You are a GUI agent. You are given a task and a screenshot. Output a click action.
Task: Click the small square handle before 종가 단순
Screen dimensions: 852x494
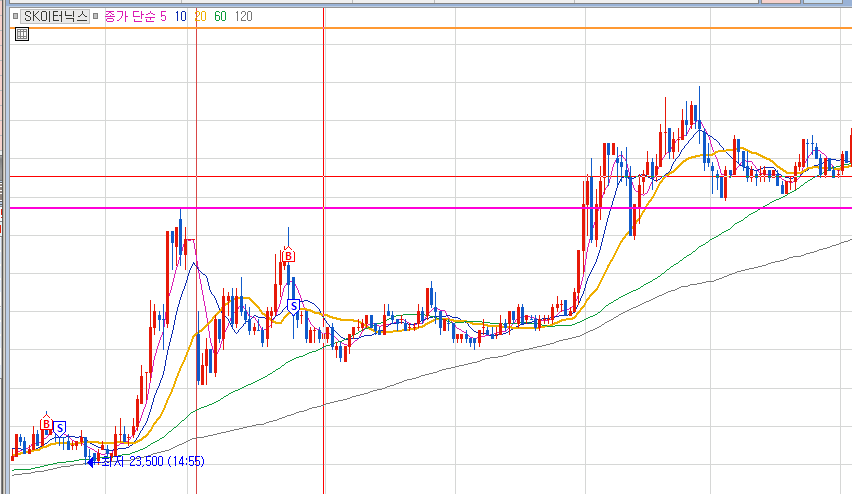pyautogui.click(x=96, y=16)
